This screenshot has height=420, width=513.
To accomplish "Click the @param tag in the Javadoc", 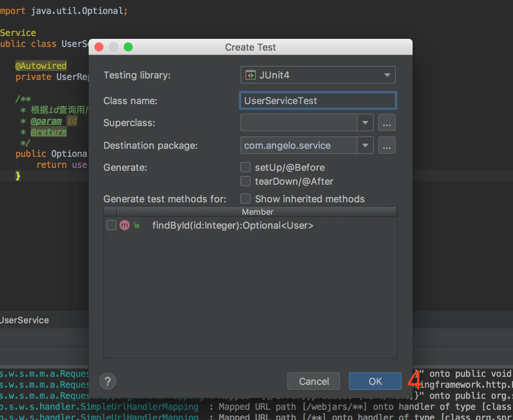I will coord(46,121).
